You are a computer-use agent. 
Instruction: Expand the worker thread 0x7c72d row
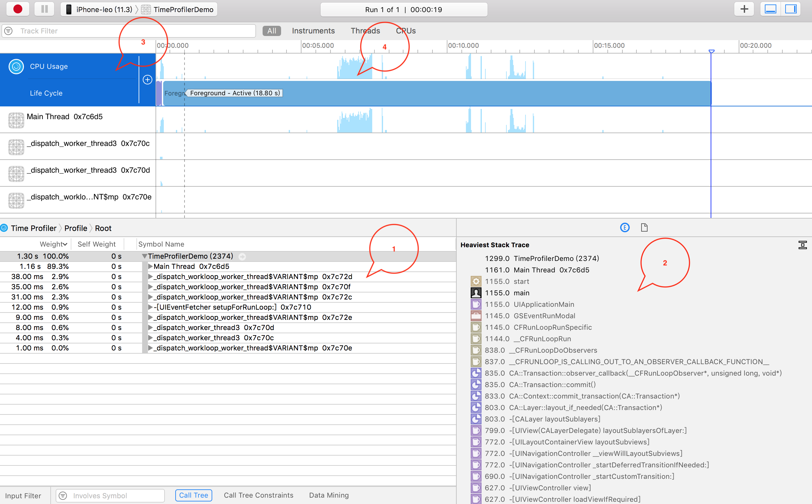(x=150, y=277)
